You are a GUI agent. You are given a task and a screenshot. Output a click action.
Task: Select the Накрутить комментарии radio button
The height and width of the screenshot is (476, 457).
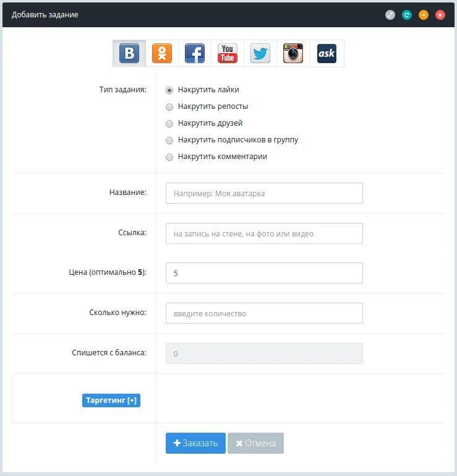point(169,157)
